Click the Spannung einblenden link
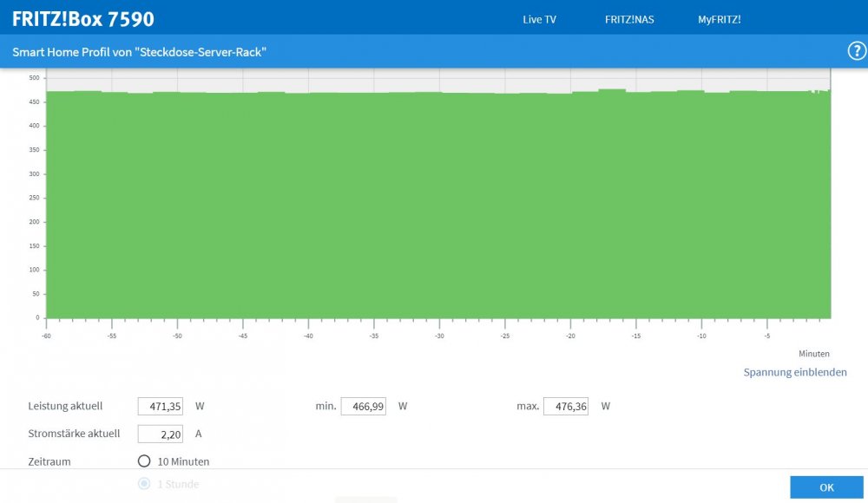This screenshot has height=503, width=868. (795, 372)
